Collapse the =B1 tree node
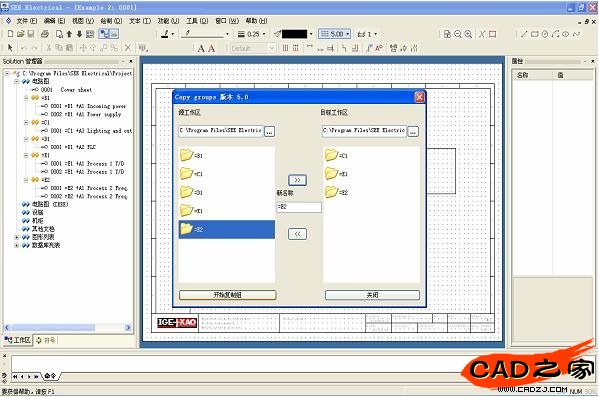Screen dimensions: 599x397 (x=26, y=98)
